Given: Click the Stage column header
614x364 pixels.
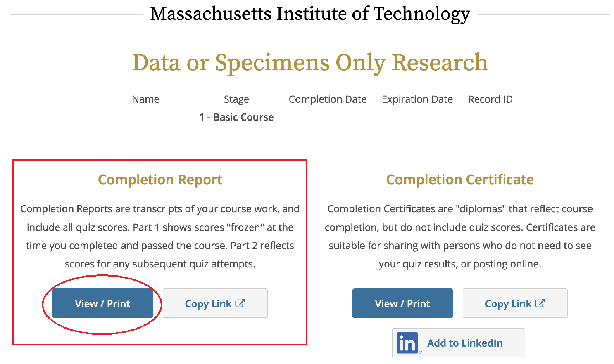Looking at the screenshot, I should pyautogui.click(x=236, y=99).
